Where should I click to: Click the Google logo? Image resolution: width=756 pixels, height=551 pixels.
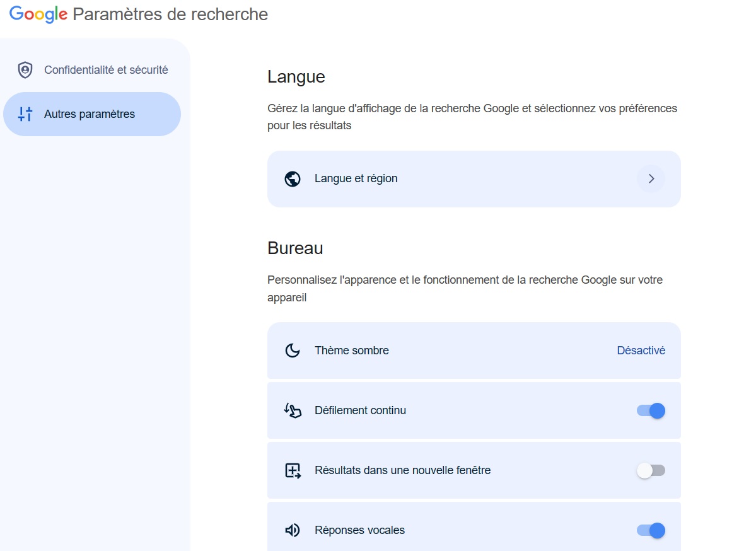click(x=38, y=14)
